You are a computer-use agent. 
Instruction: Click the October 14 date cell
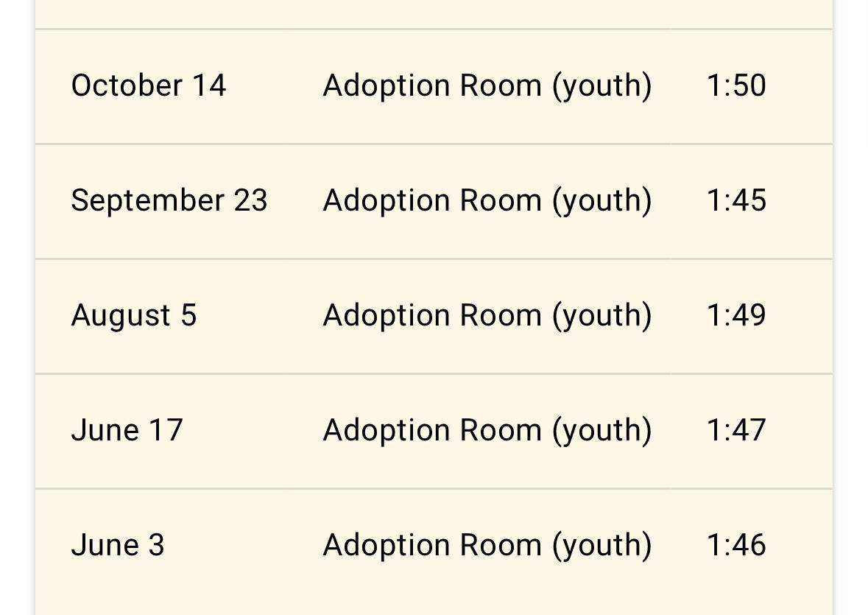pos(148,85)
